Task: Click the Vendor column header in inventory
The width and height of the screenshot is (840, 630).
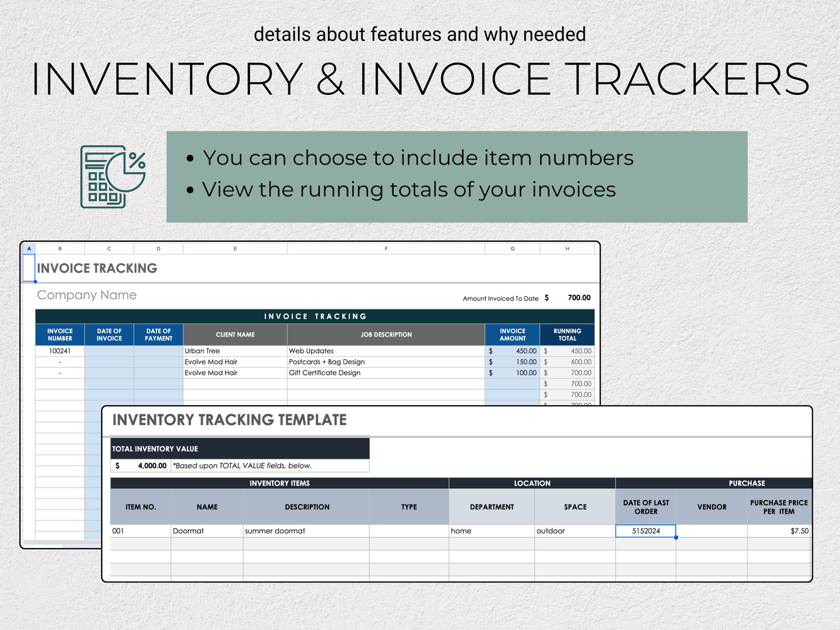Action: coord(712,507)
